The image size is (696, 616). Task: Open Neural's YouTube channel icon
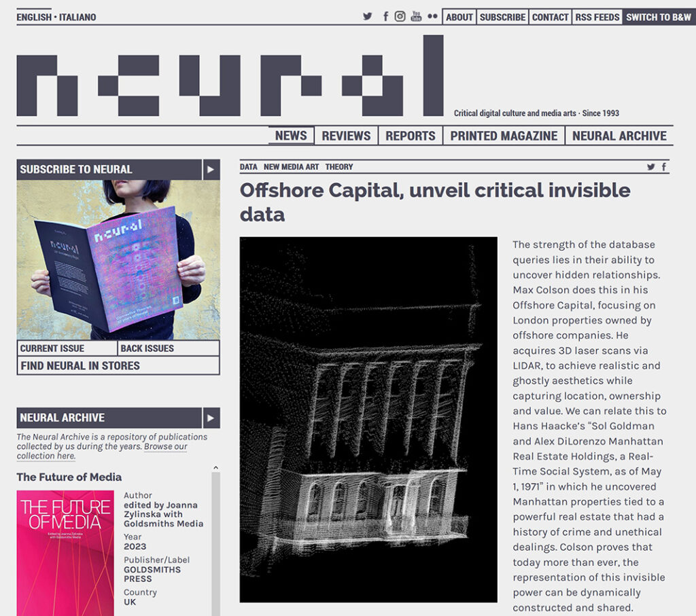(416, 17)
